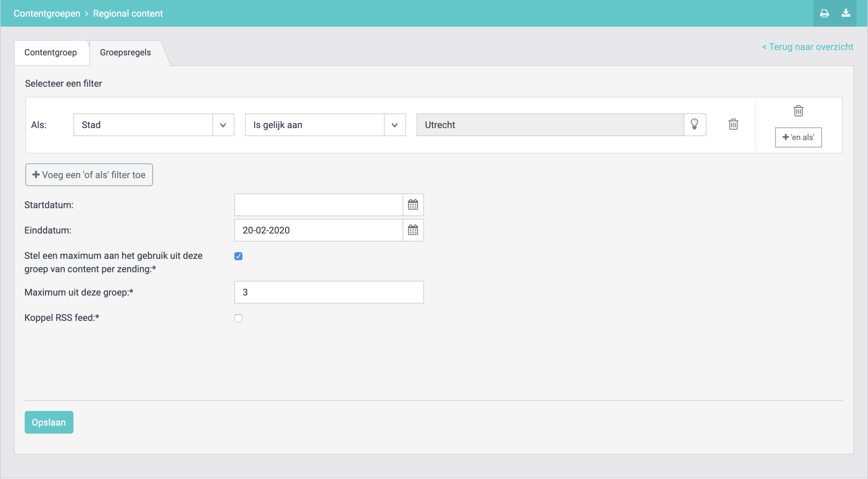868x479 pixels.
Task: Click the 'Maximum uit deze groep:*' label
Action: click(x=79, y=292)
